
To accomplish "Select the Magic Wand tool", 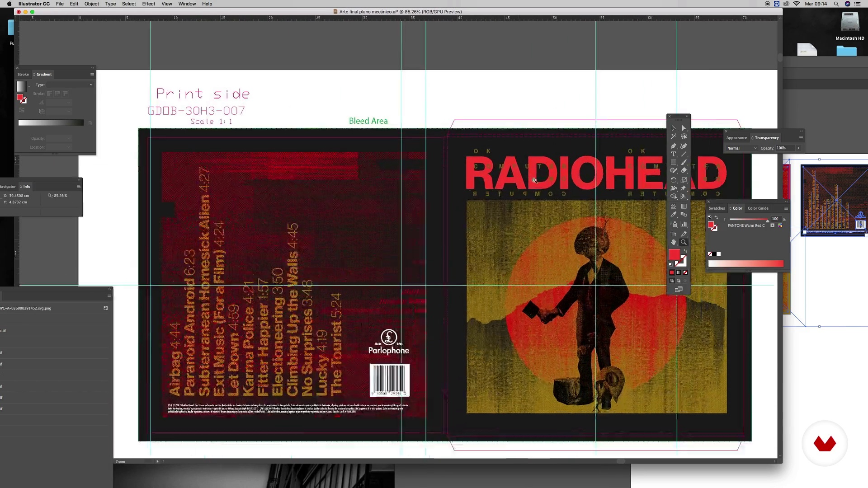I will [674, 136].
